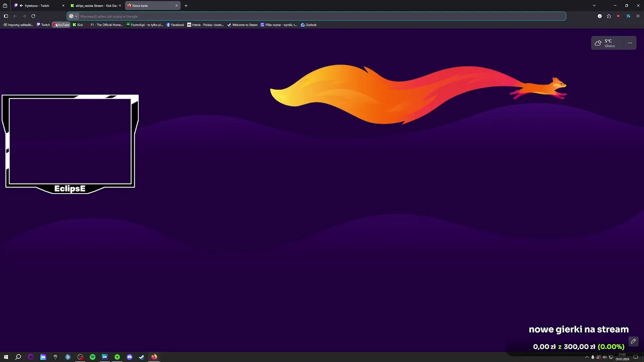Image resolution: width=644 pixels, height=362 pixels.
Task: Open the Discord icon in taskbar
Action: pos(129,357)
